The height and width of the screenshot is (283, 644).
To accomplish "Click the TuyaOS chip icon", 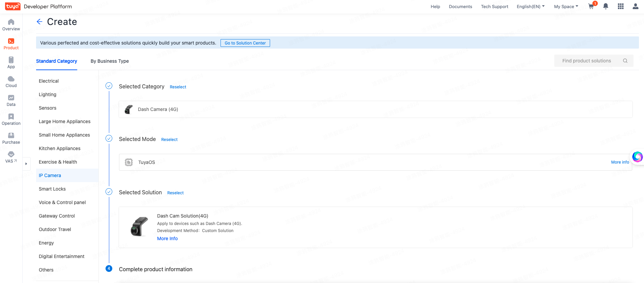I will pyautogui.click(x=129, y=162).
